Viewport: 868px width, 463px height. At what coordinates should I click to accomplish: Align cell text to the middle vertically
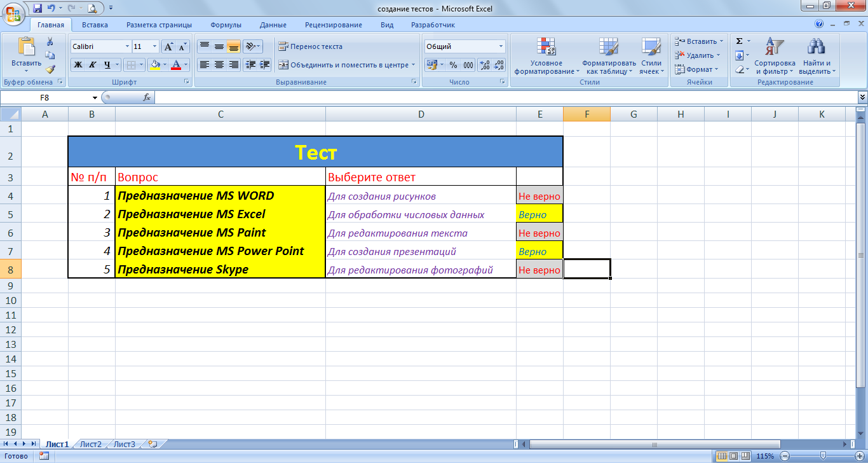(219, 46)
